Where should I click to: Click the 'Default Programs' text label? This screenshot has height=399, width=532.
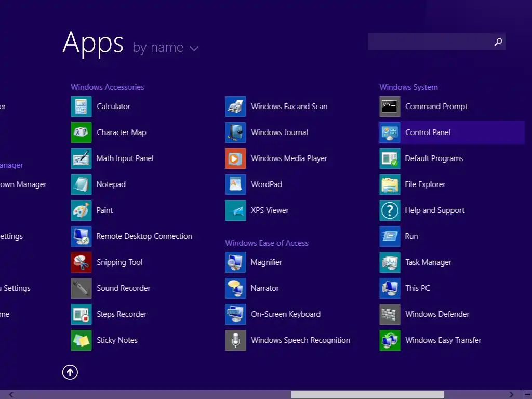434,158
